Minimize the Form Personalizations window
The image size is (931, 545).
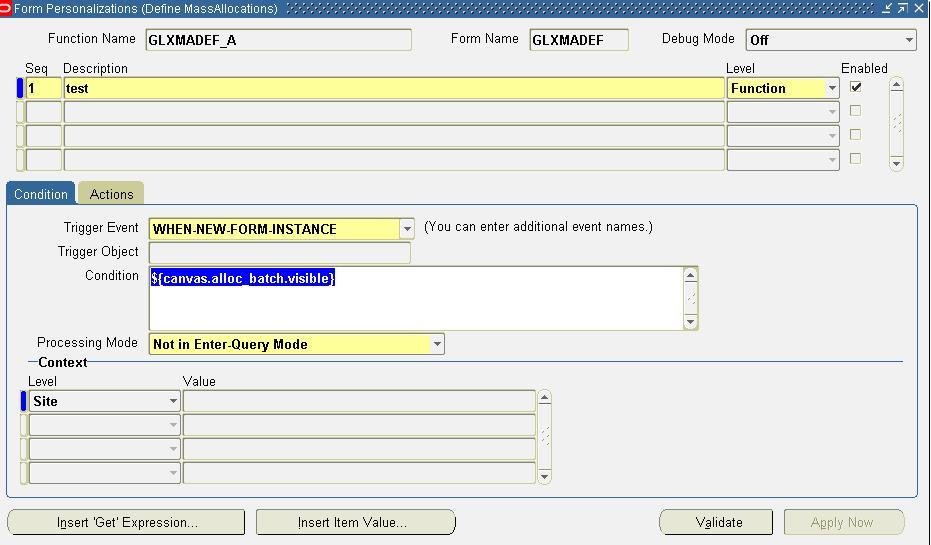(x=887, y=8)
